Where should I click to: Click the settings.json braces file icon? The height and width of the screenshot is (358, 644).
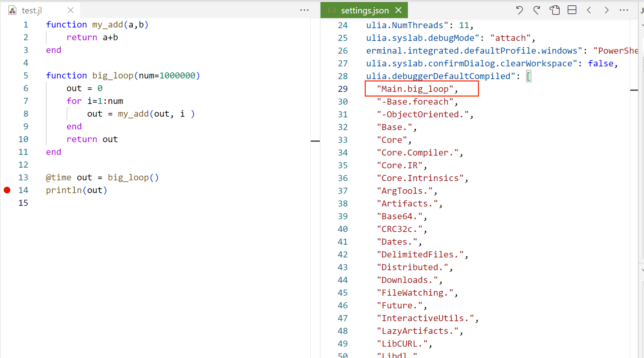click(x=332, y=10)
